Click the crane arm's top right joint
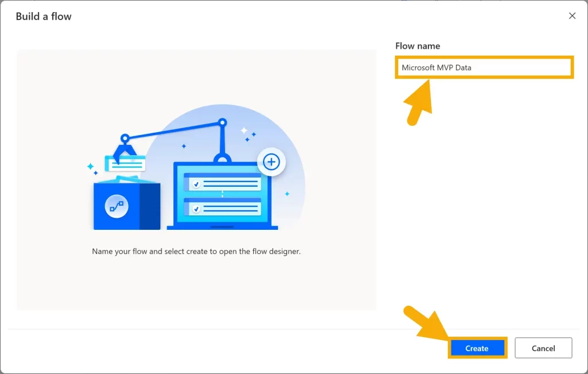Viewport: 588px width, 374px height. pos(222,122)
